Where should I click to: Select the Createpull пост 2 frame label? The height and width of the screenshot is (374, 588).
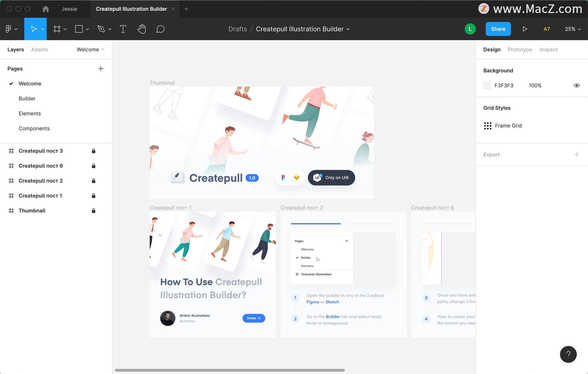tap(302, 208)
